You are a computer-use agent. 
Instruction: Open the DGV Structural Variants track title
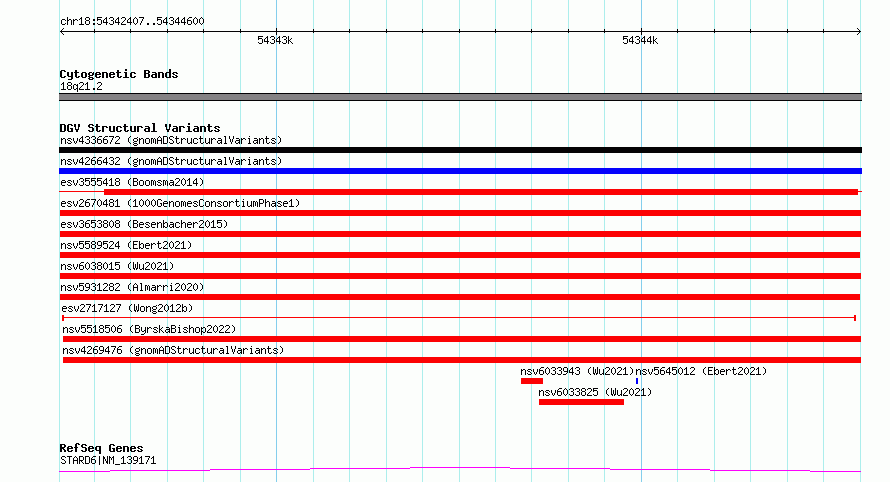tap(140, 128)
